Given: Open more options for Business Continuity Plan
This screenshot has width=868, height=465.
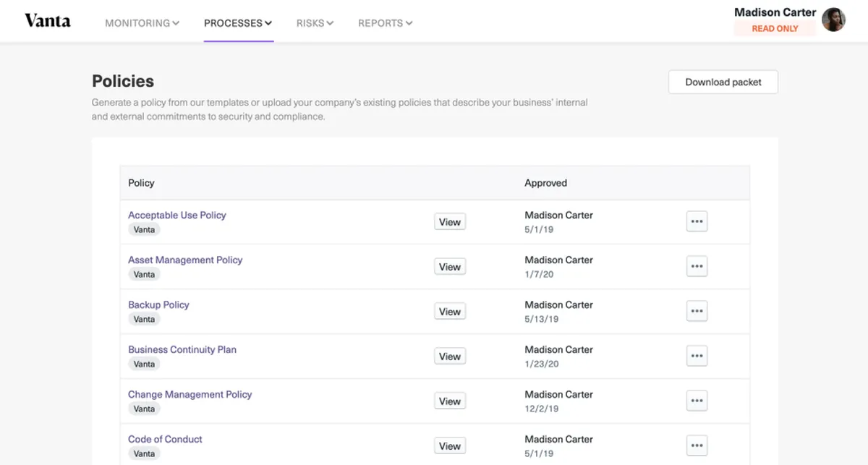Looking at the screenshot, I should (x=697, y=357).
